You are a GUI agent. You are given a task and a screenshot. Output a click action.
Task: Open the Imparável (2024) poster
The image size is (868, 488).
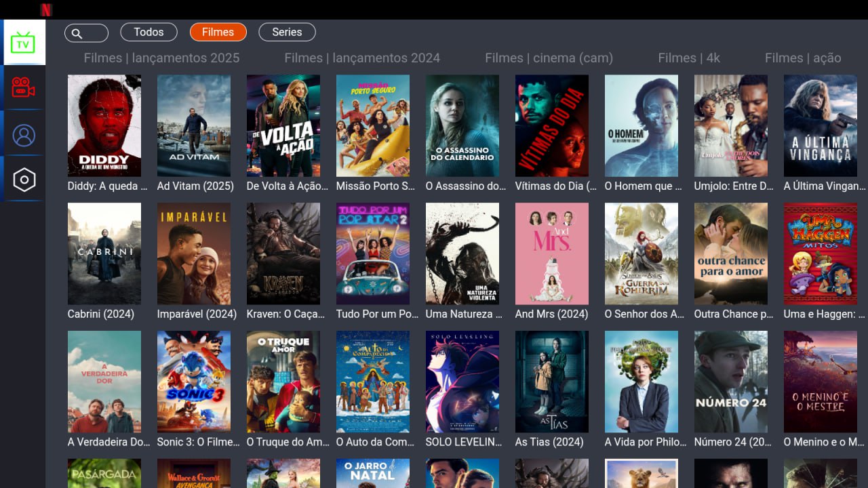point(194,253)
